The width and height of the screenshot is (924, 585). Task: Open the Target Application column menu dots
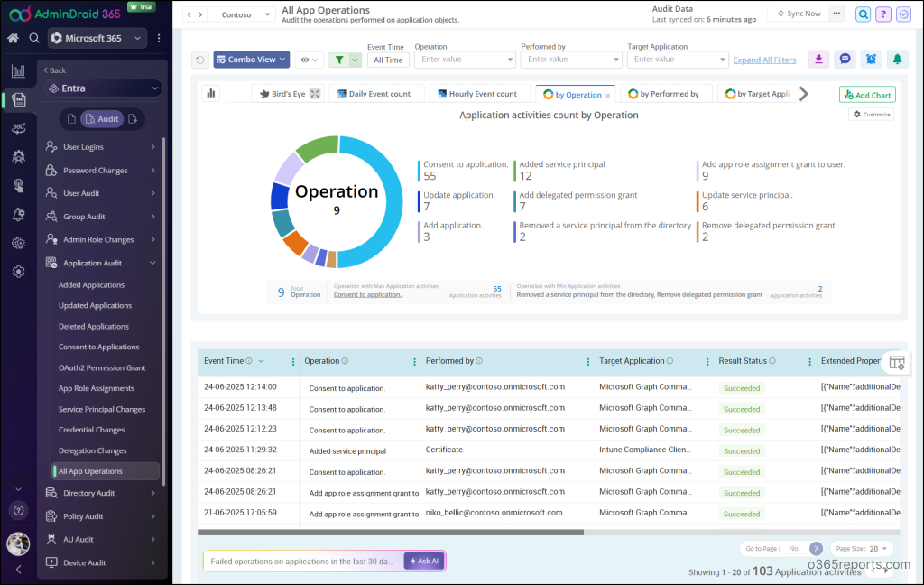click(707, 361)
